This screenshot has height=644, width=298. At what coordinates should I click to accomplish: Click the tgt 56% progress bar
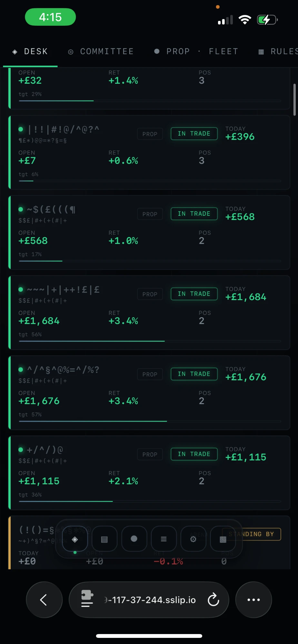tap(150, 341)
